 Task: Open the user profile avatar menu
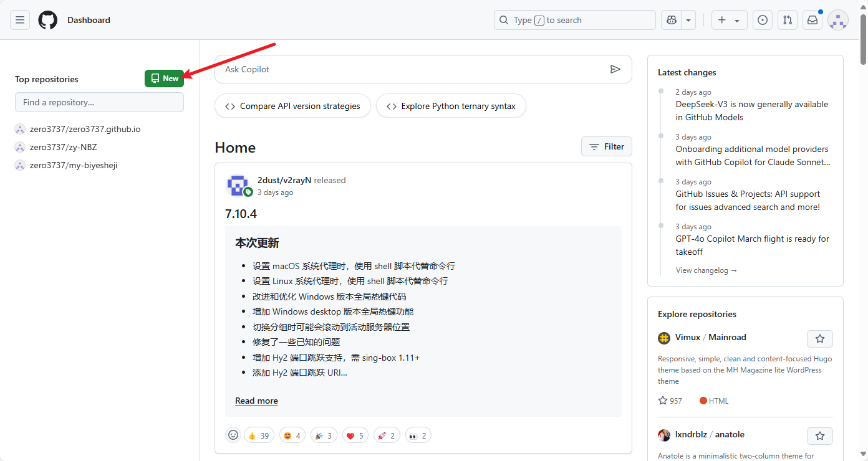pyautogui.click(x=838, y=20)
